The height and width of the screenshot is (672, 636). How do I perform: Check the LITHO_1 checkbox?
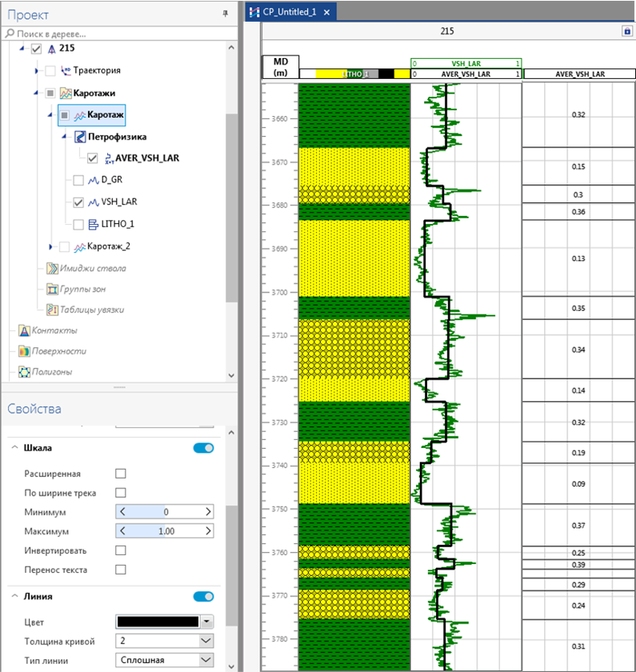point(78,224)
